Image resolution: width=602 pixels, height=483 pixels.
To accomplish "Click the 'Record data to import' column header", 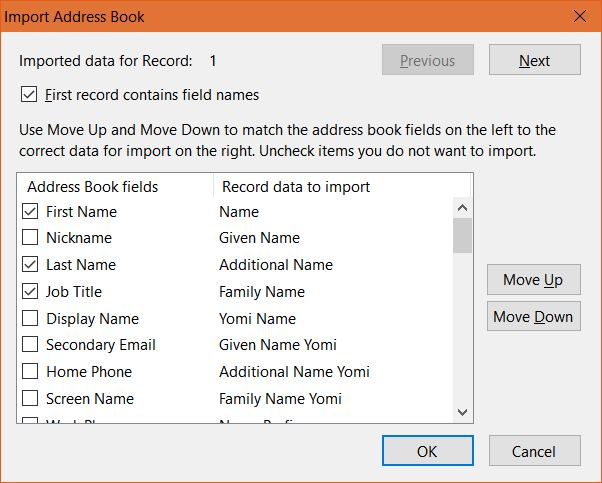I will click(x=296, y=186).
